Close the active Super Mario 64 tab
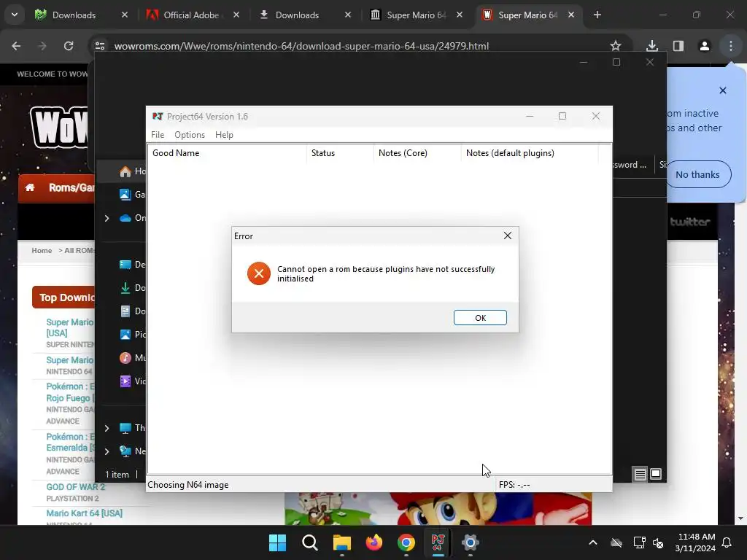 point(570,15)
